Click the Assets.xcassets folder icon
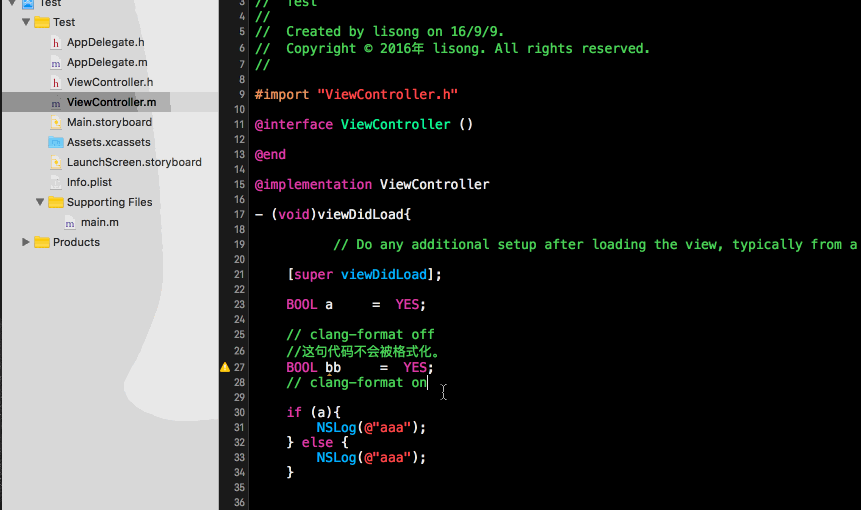This screenshot has width=861, height=510. click(55, 142)
